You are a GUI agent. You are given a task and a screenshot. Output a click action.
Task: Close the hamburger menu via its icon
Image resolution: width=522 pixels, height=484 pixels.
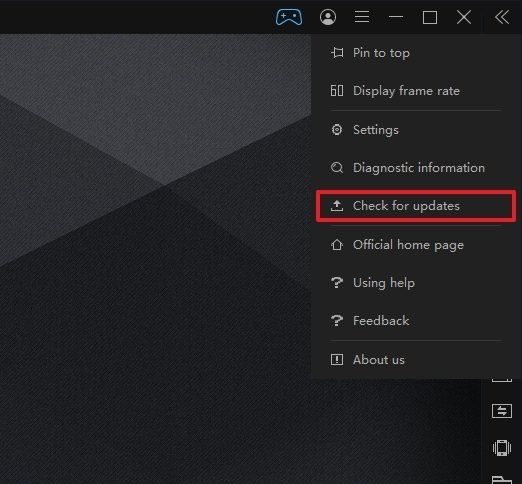coord(362,17)
